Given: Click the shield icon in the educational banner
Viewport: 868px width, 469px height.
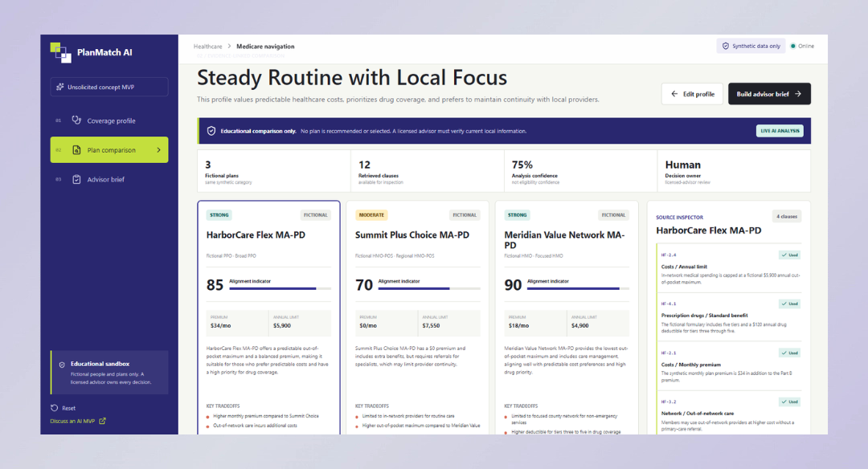Looking at the screenshot, I should (211, 131).
